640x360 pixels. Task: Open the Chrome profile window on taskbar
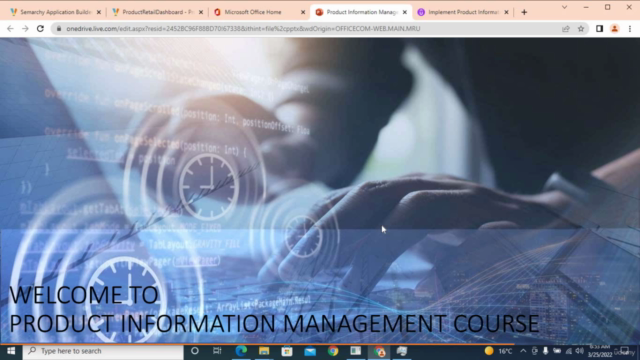[x=379, y=351]
